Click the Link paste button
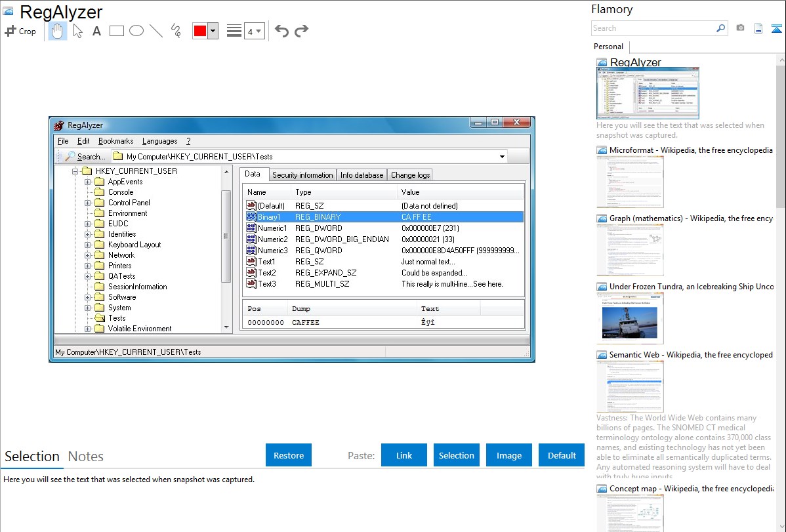Viewport: 786px width, 532px height. click(404, 455)
